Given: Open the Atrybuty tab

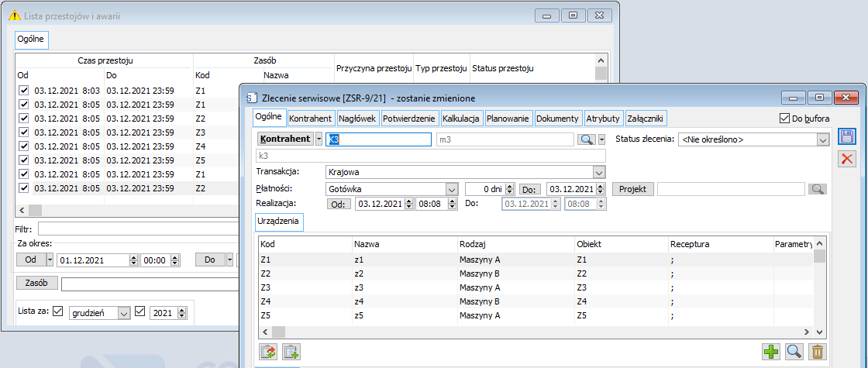Looking at the screenshot, I should coord(603,119).
